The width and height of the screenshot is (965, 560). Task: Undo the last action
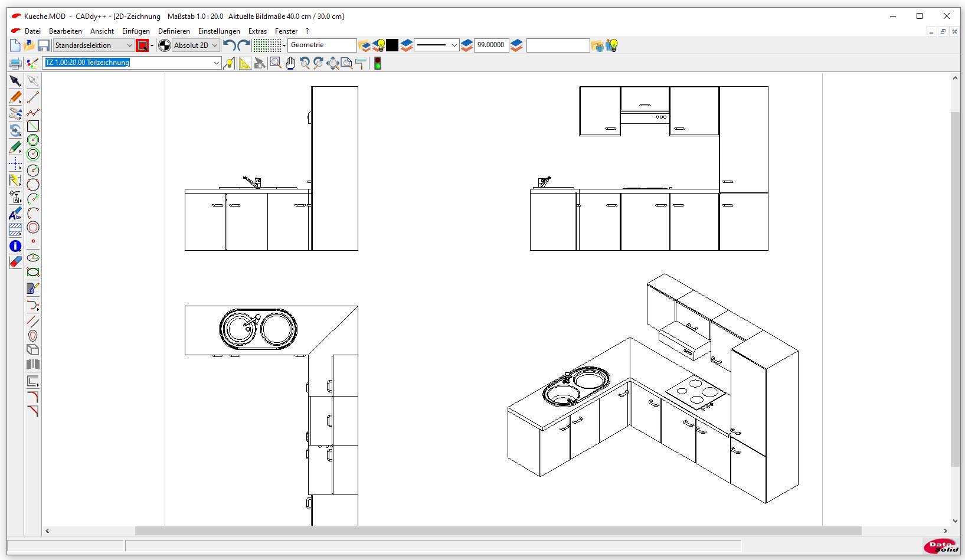230,45
